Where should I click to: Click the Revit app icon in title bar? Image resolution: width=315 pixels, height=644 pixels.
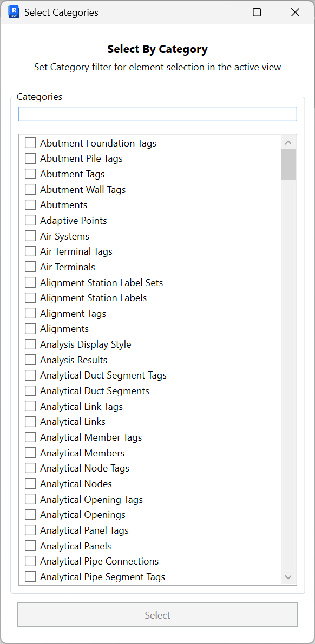click(13, 12)
